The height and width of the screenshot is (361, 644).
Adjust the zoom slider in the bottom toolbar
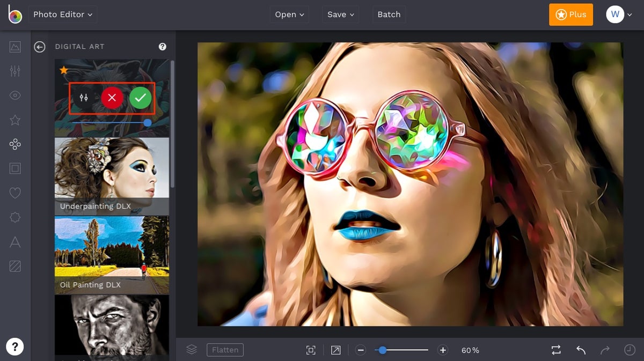coord(383,350)
